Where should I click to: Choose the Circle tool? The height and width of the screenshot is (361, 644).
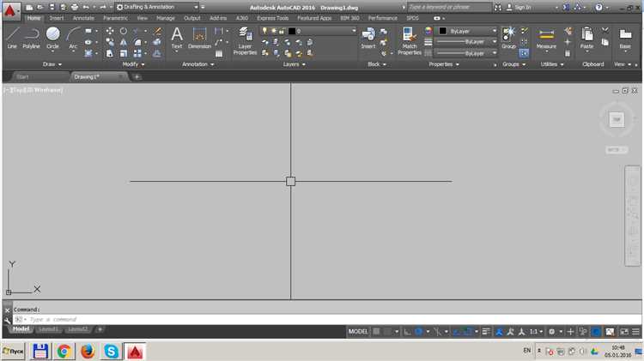(x=53, y=37)
